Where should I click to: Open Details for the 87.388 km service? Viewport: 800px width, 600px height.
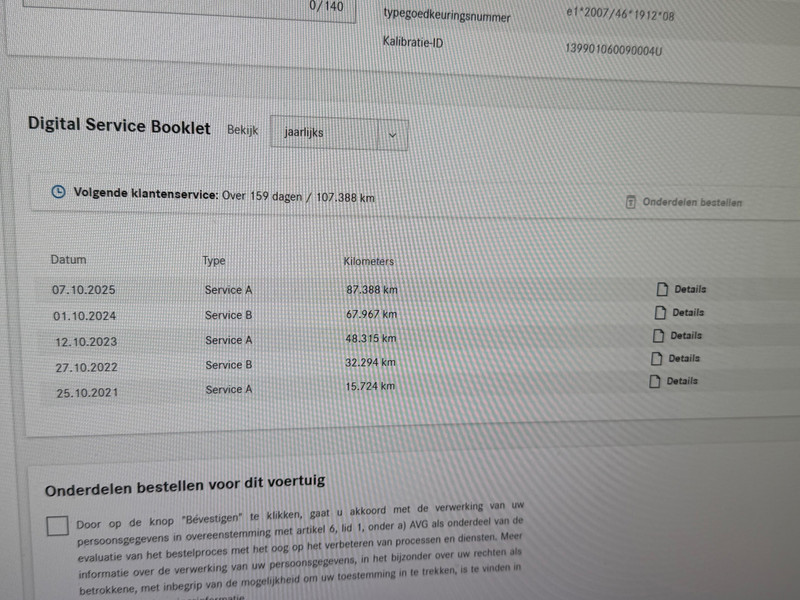point(690,289)
